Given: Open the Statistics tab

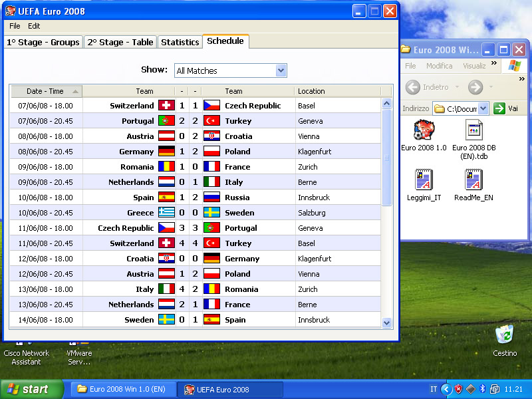Looking at the screenshot, I should coord(180,42).
